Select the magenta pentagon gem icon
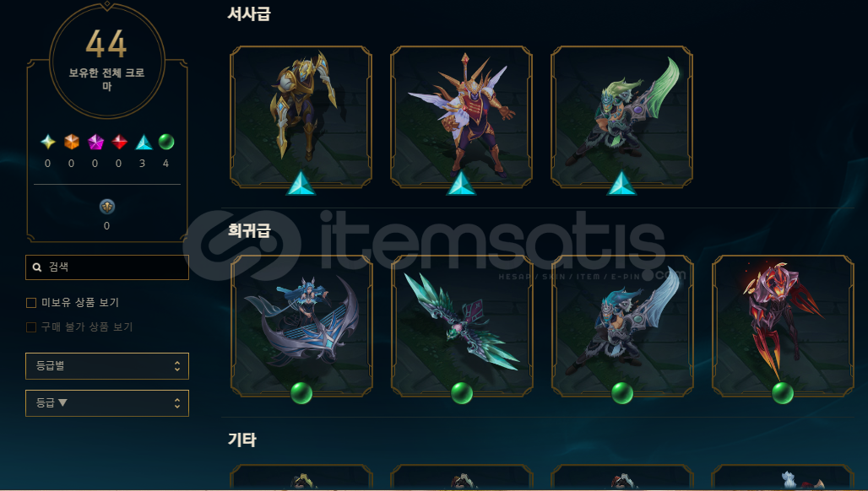This screenshot has height=491, width=868. (x=95, y=142)
